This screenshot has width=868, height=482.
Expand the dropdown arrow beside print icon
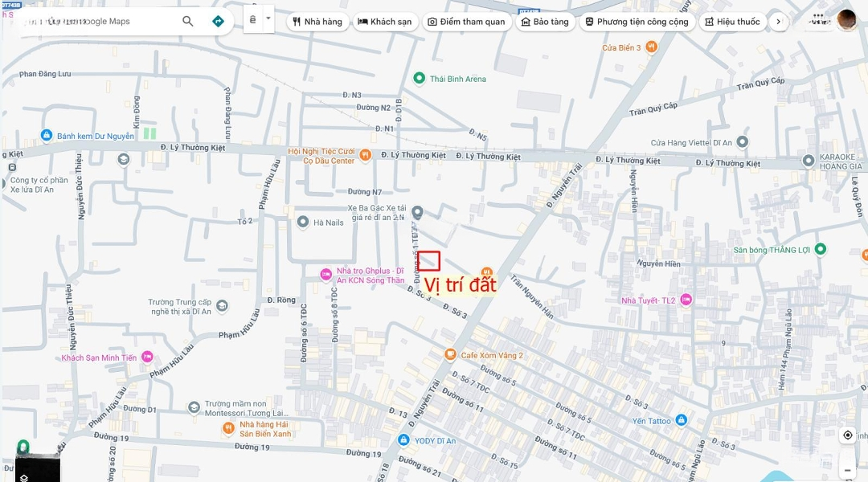[x=268, y=18]
